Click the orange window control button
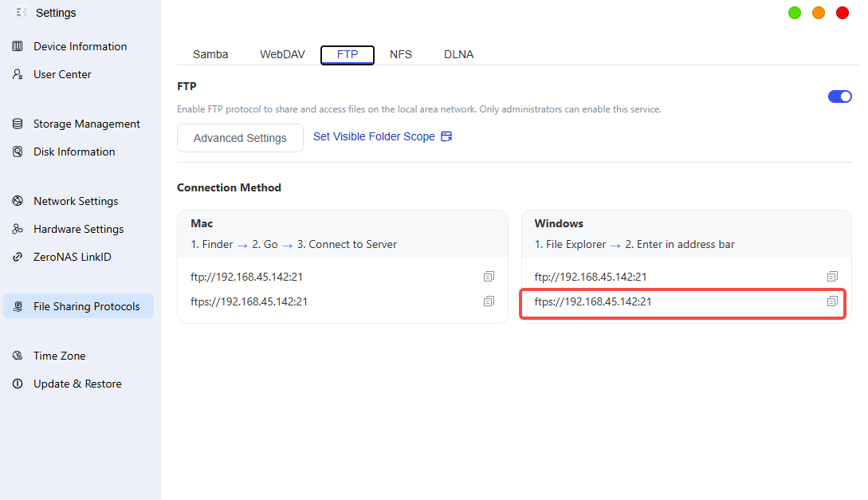 pos(818,13)
